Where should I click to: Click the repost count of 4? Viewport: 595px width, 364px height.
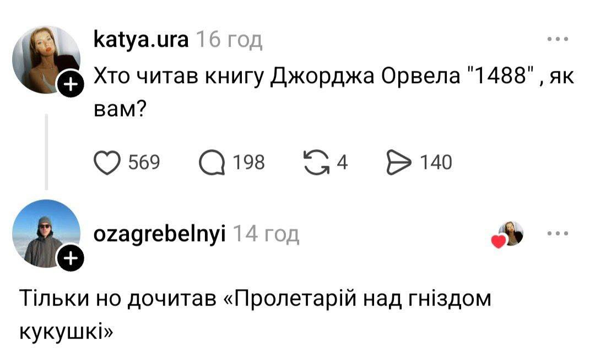click(x=342, y=162)
